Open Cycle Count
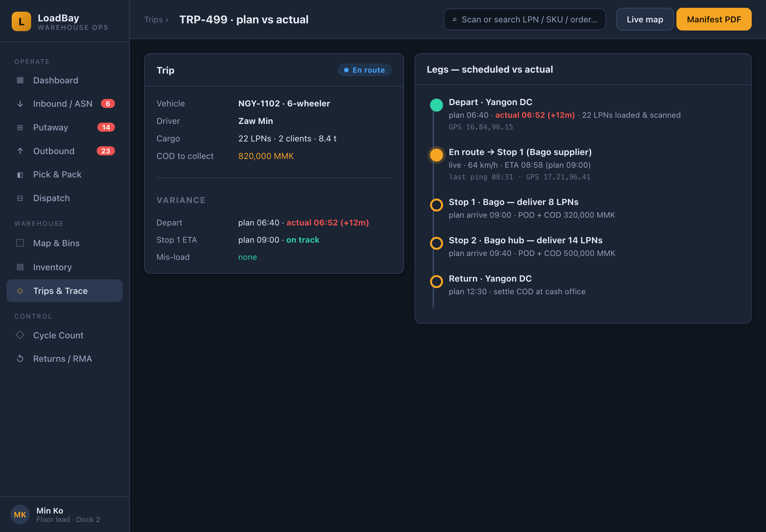 click(65, 335)
